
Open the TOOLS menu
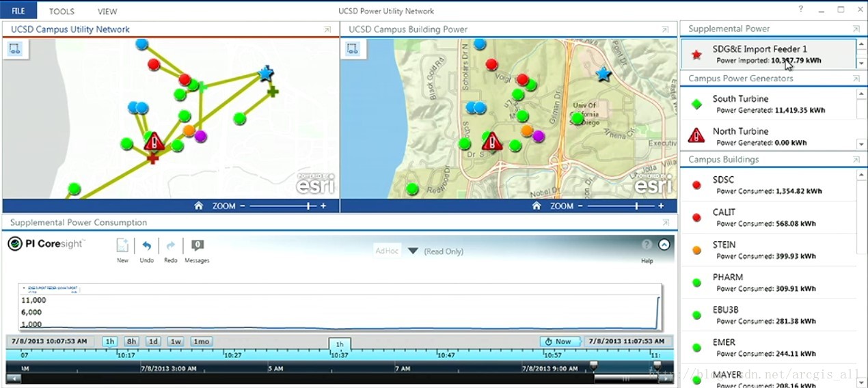pyautogui.click(x=62, y=11)
